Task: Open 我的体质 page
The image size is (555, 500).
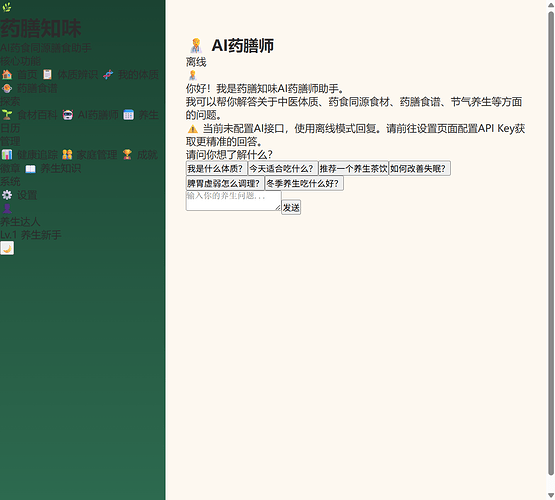Action: (138, 75)
